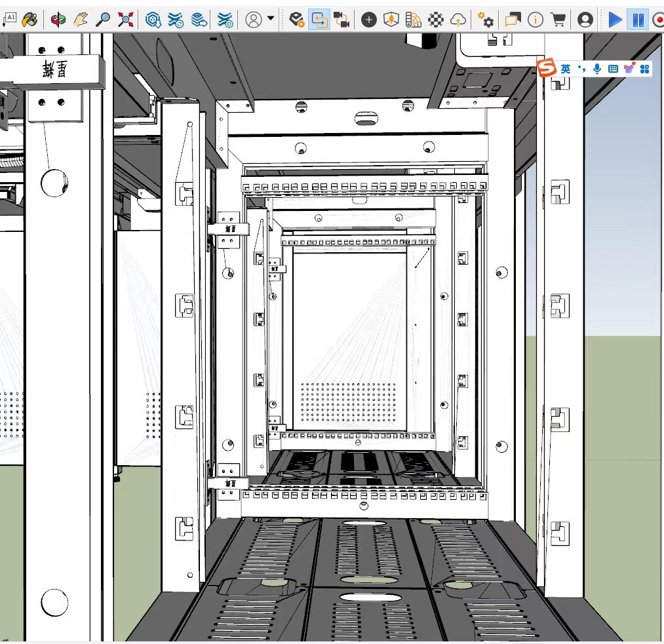The height and width of the screenshot is (644, 664).
Task: Click the highlighted pause button
Action: tap(638, 20)
